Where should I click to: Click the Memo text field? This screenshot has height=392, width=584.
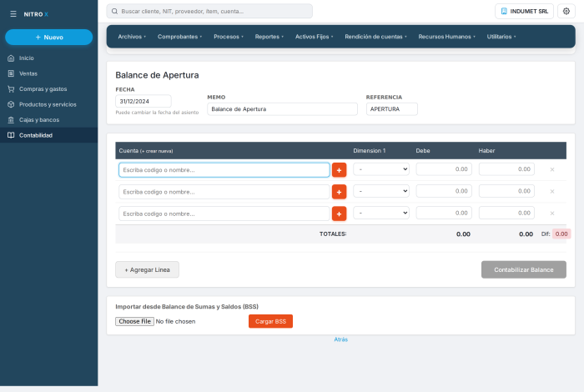tap(282, 109)
